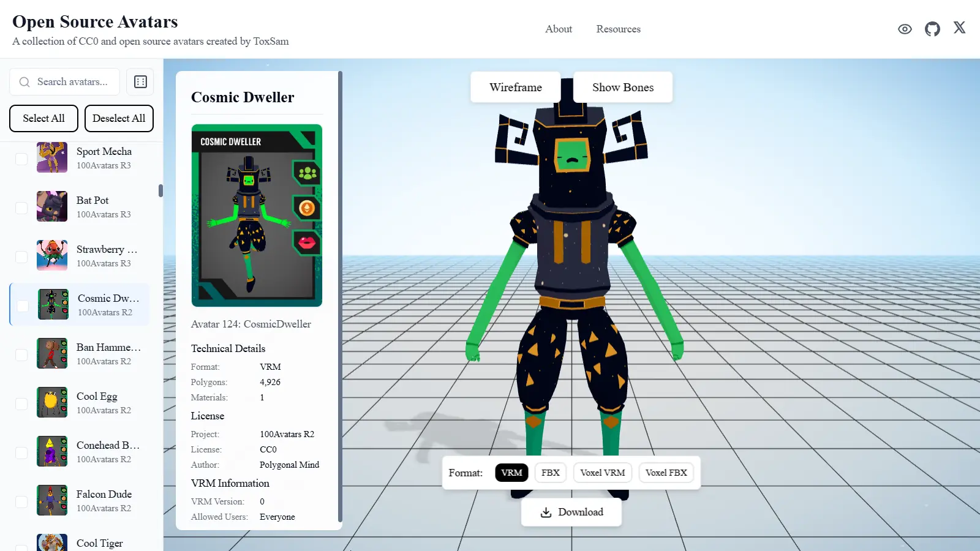Open the Cosmic Dweller preview card image
Viewport: 980px width, 551px height.
click(257, 216)
